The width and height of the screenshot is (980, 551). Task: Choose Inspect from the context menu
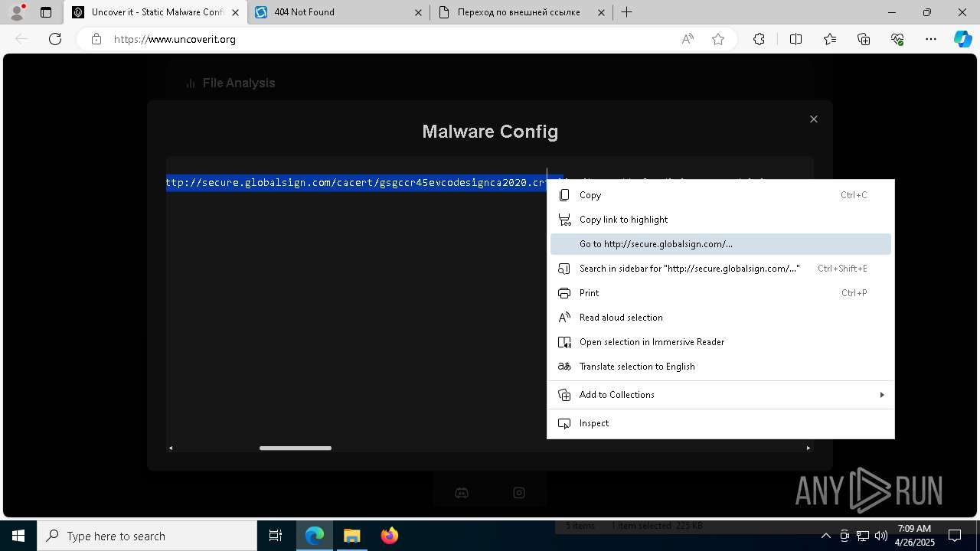[720, 423]
